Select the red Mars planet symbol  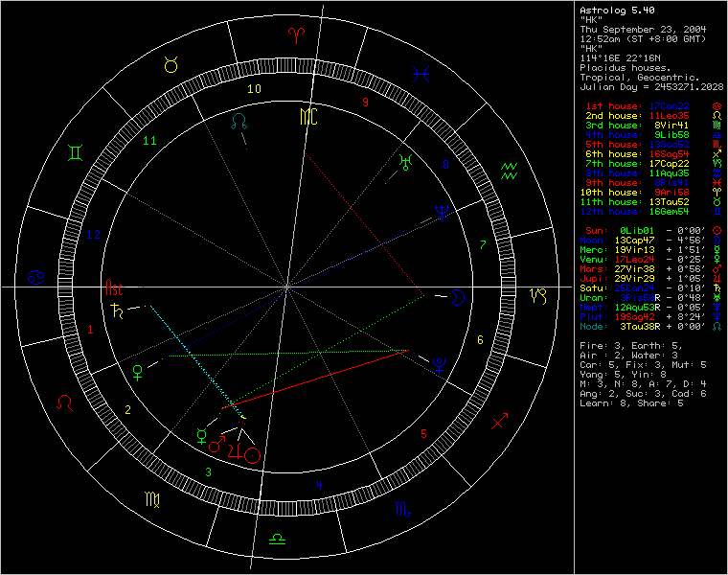pos(216,445)
